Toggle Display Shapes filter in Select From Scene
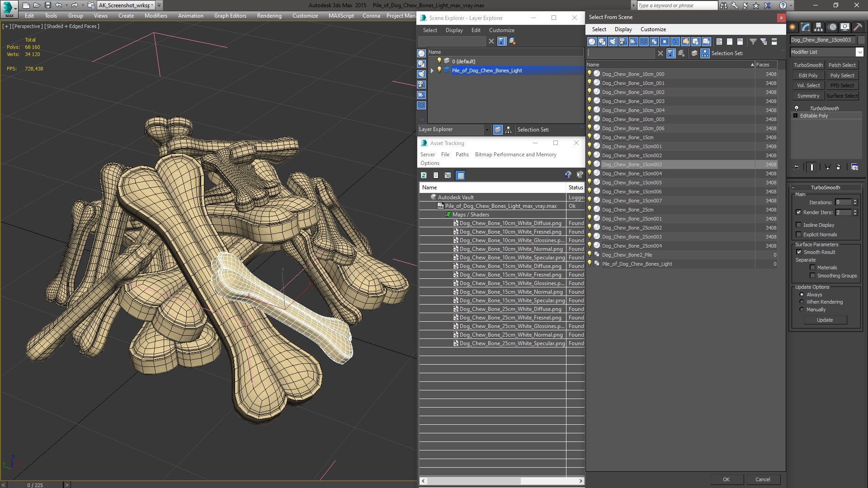Screen dimensions: 868x488 point(602,42)
